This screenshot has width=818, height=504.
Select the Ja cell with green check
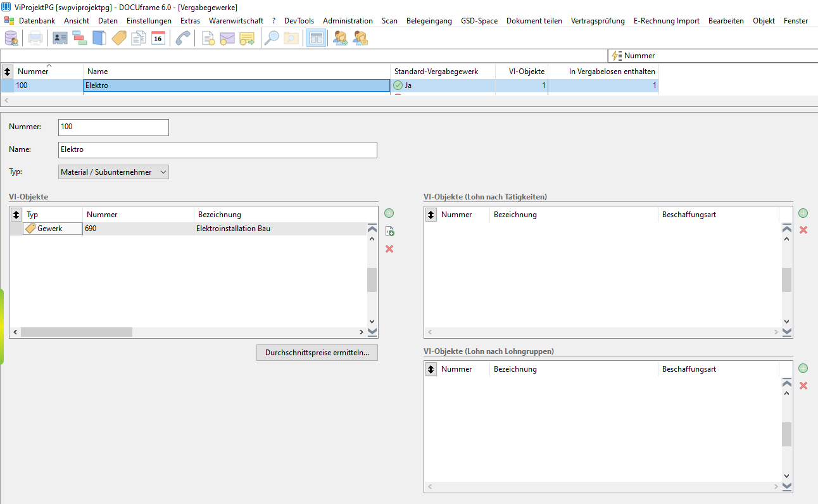coord(442,85)
